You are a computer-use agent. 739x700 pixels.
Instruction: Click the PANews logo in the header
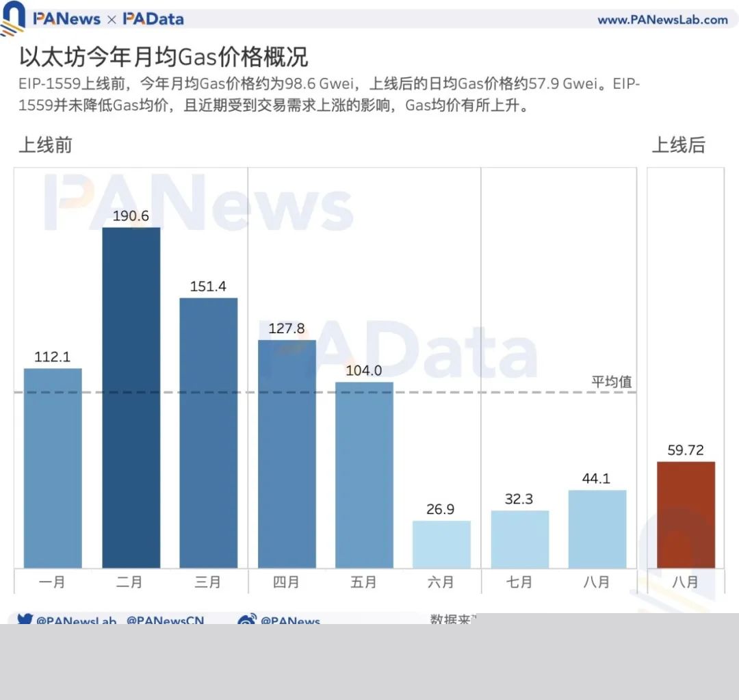[66, 19]
